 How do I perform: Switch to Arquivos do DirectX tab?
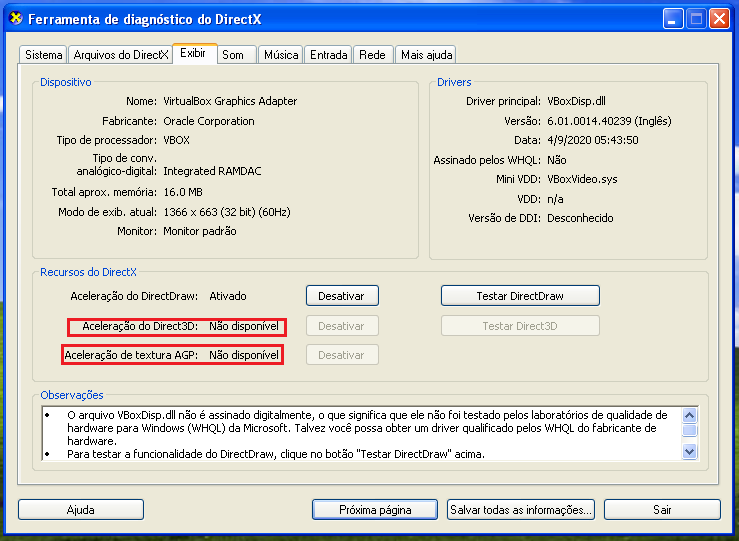tap(121, 55)
